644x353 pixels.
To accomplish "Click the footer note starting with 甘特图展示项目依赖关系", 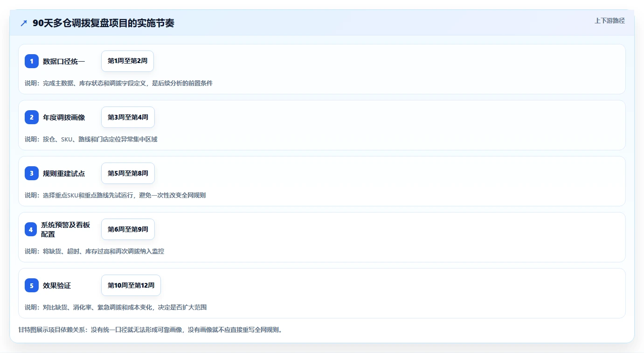I will [x=150, y=330].
